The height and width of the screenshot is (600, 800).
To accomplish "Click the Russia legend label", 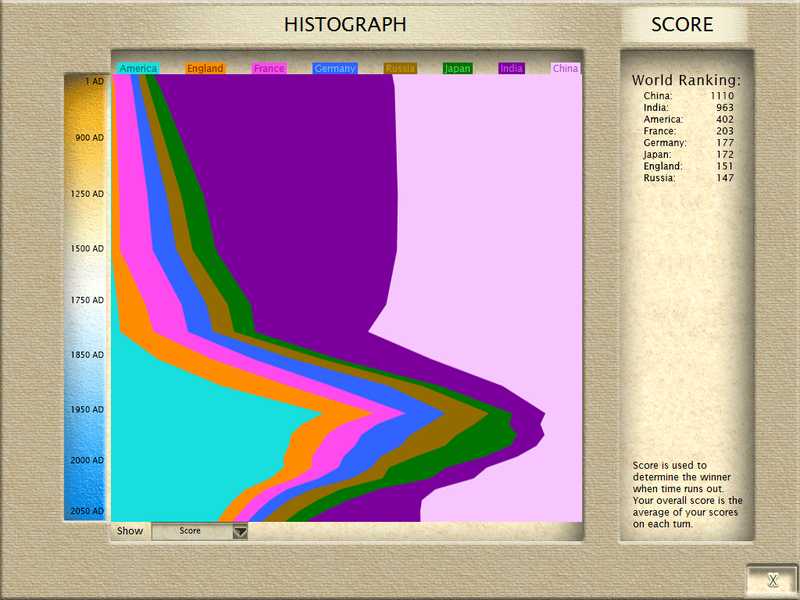I will (400, 68).
